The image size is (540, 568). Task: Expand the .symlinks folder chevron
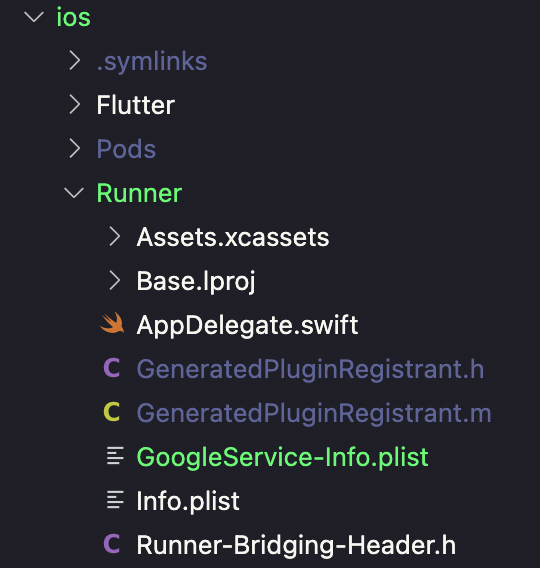[75, 60]
